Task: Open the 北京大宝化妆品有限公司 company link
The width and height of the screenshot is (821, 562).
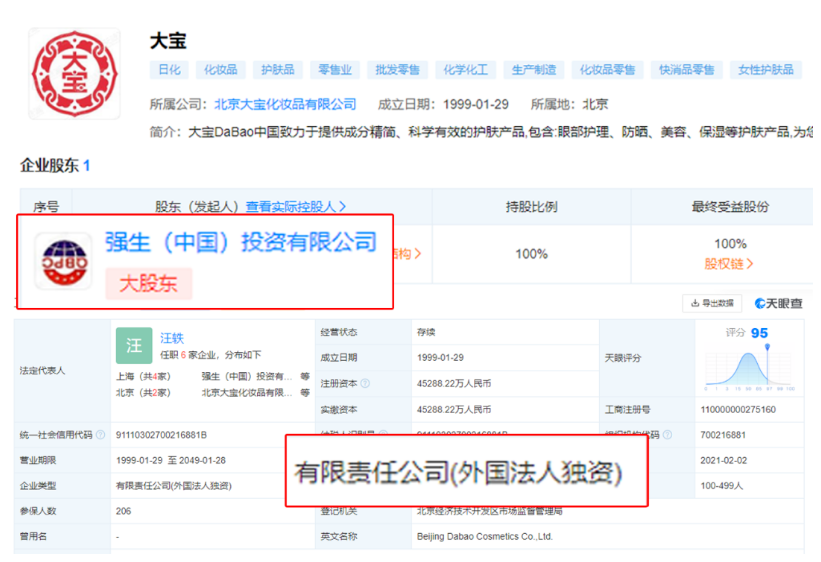Action: pos(285,104)
